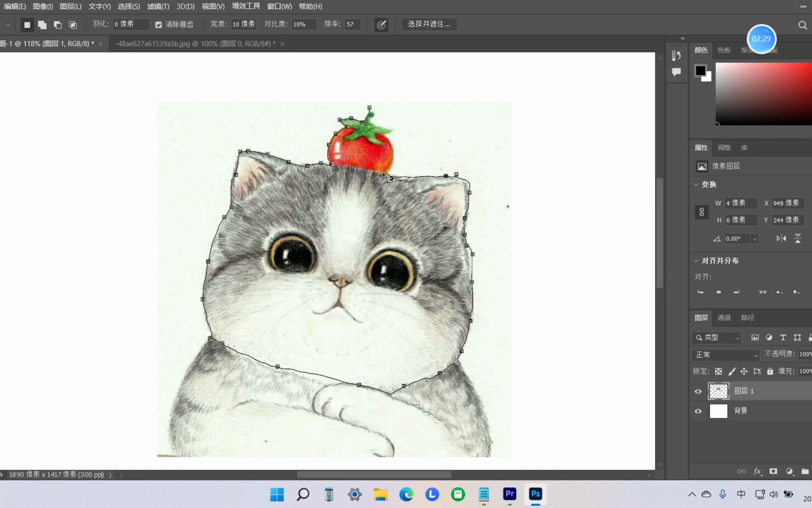Collapse panels with the double arrow
812x508 pixels.
[683, 38]
